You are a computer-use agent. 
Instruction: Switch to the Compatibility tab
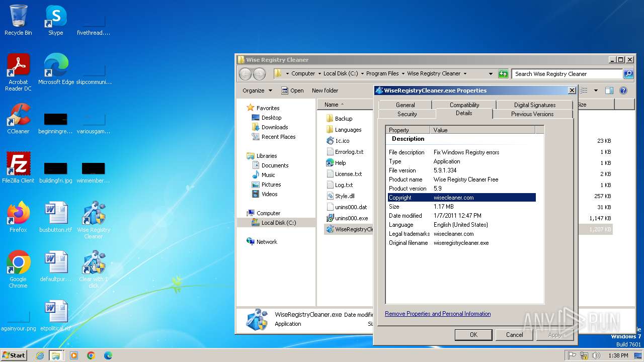[x=464, y=105]
